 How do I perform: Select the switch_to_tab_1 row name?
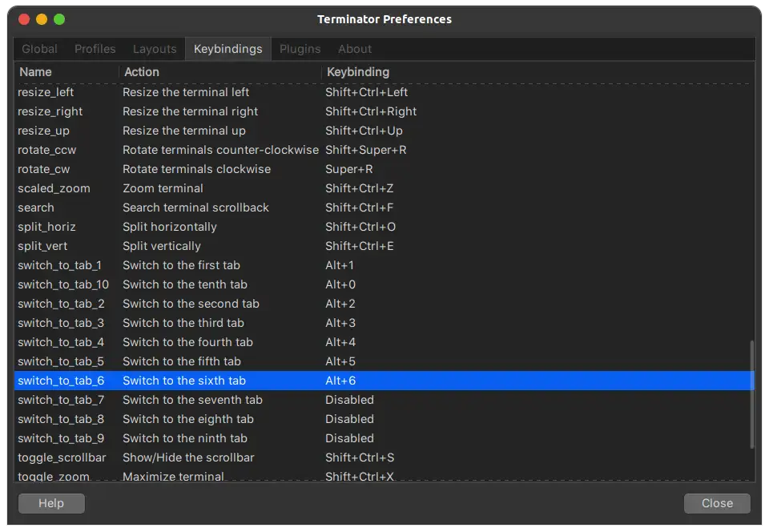pyautogui.click(x=59, y=265)
